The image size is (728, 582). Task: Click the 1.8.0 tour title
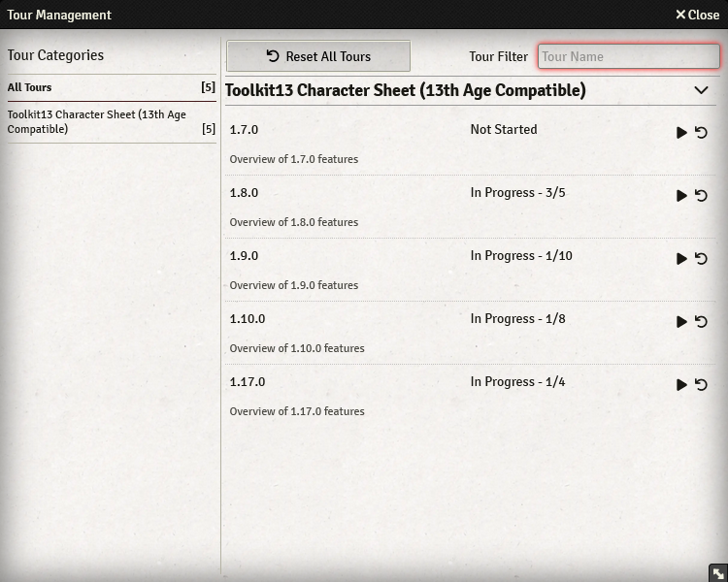(244, 193)
